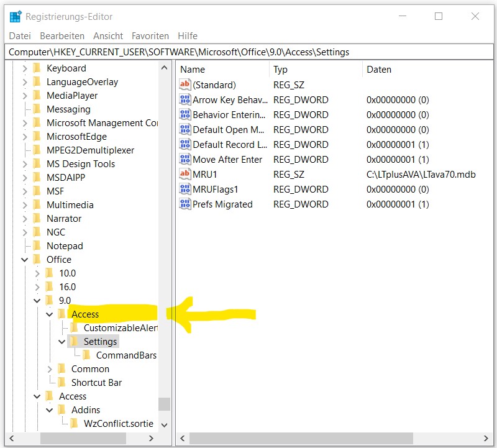Viewport: 497px width, 448px height.
Task: Click the Registry Editor app icon in title bar
Action: coord(16,17)
